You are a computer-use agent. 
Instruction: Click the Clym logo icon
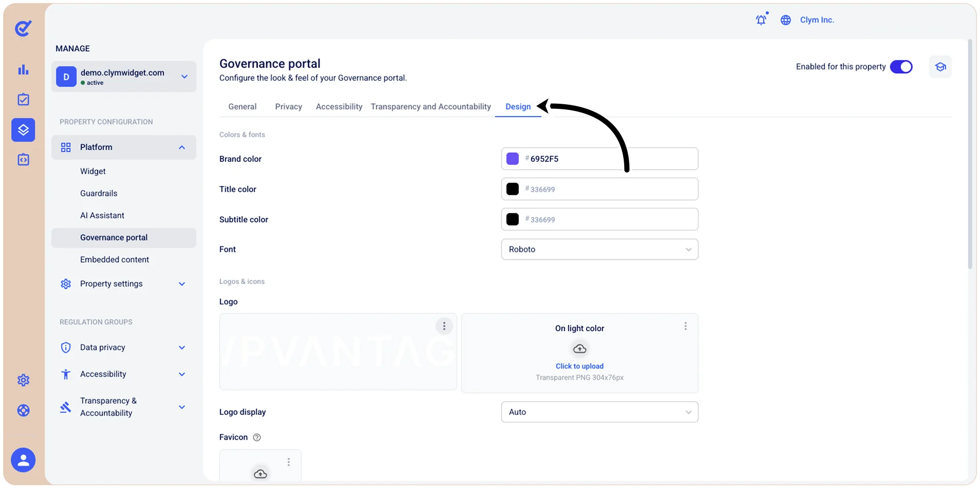(x=23, y=28)
